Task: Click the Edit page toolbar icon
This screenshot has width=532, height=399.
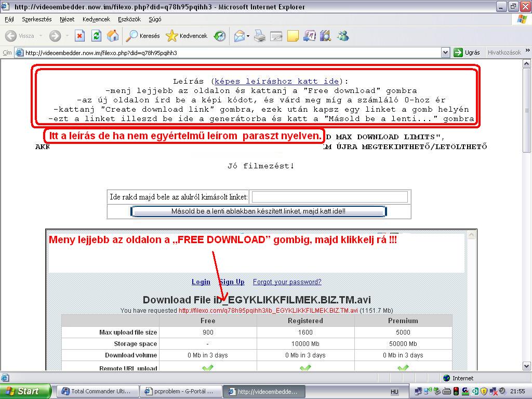Action: coord(276,36)
